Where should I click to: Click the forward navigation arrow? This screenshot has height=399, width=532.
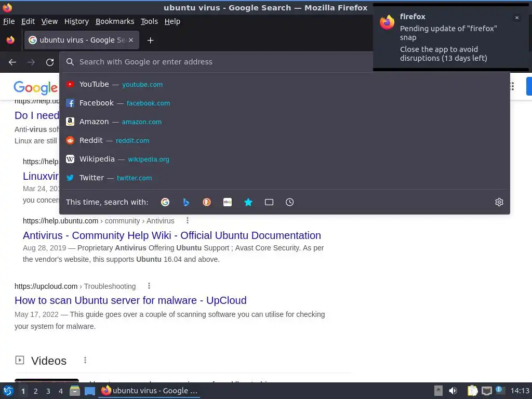click(x=31, y=62)
